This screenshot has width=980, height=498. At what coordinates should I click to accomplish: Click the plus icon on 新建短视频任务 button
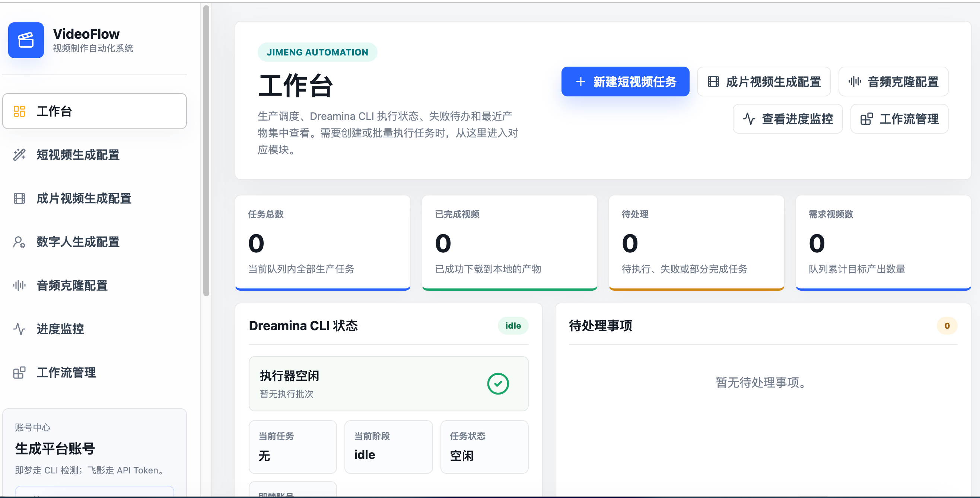[580, 82]
